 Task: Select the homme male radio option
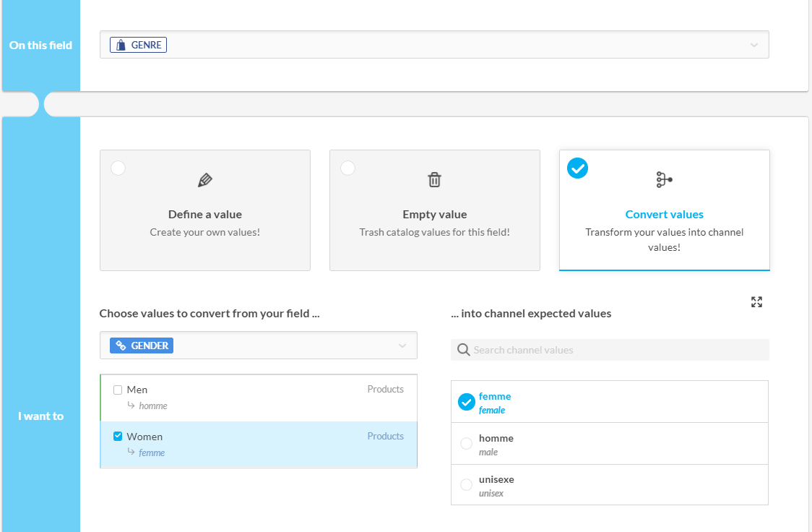(466, 443)
